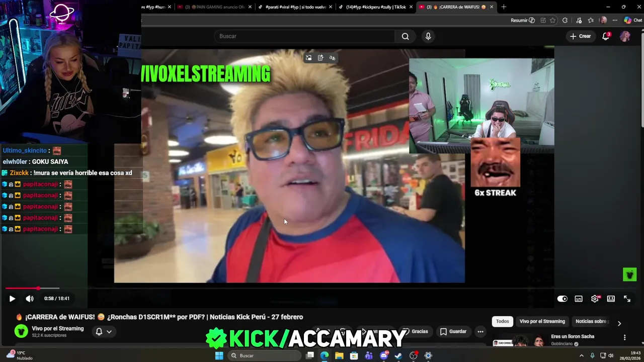The height and width of the screenshot is (362, 644).
Task: Close the CARRERA de WAIFUS tab
Action: (492, 7)
